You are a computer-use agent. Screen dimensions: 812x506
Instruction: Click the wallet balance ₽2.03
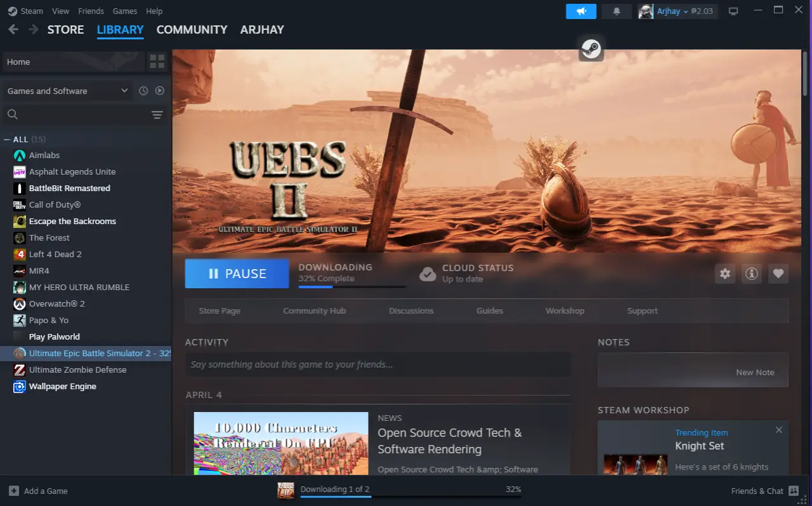tap(702, 11)
